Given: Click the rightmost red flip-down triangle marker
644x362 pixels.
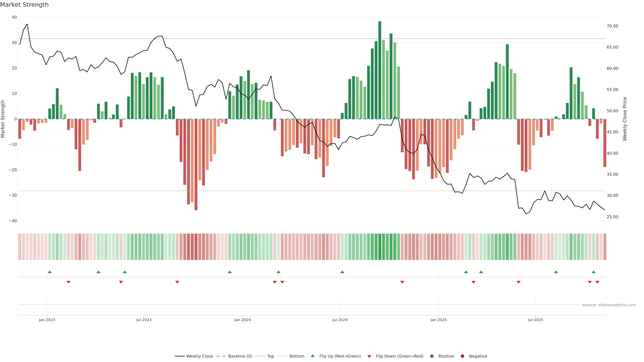Looking at the screenshot, I should (x=597, y=282).
